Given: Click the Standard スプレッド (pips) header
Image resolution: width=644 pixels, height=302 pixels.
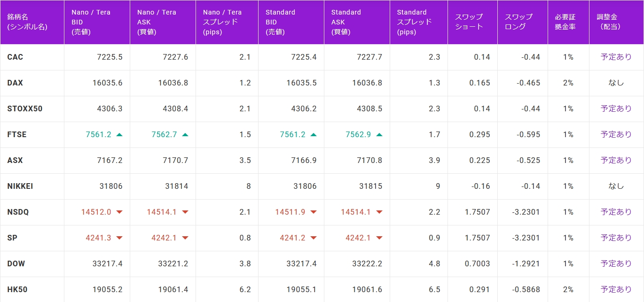Looking at the screenshot, I should (419, 22).
